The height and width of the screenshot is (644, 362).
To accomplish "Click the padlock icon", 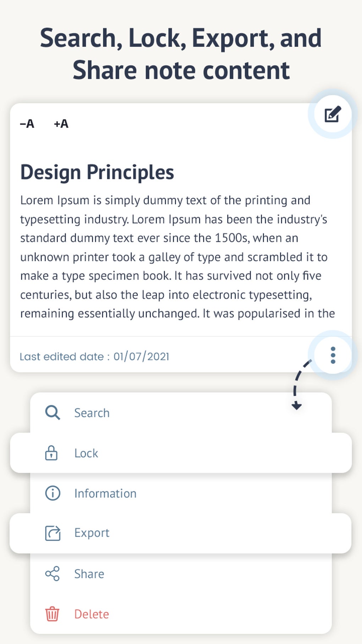I will pyautogui.click(x=51, y=453).
